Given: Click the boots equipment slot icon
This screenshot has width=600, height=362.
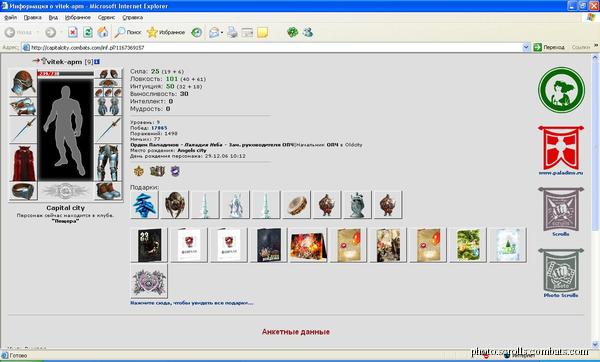Looking at the screenshot, I should click(108, 191).
